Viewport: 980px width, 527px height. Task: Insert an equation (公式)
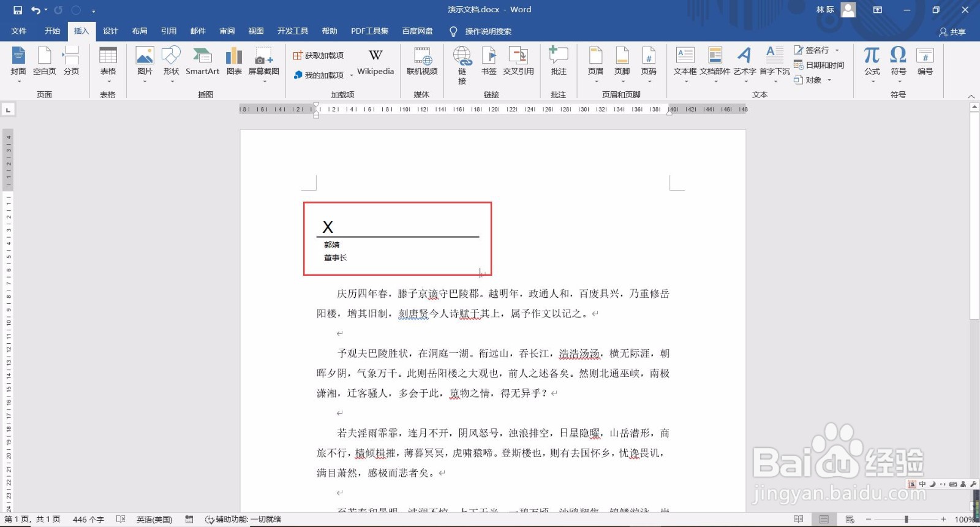pyautogui.click(x=872, y=64)
